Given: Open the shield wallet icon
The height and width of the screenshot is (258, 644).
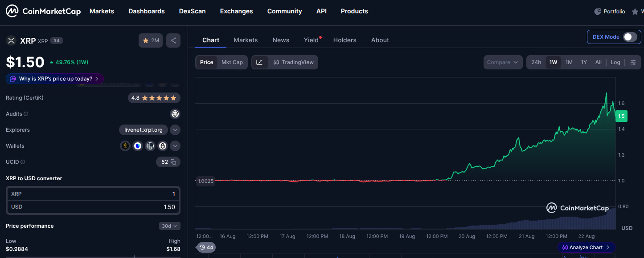Looking at the screenshot, I should pyautogui.click(x=138, y=146).
